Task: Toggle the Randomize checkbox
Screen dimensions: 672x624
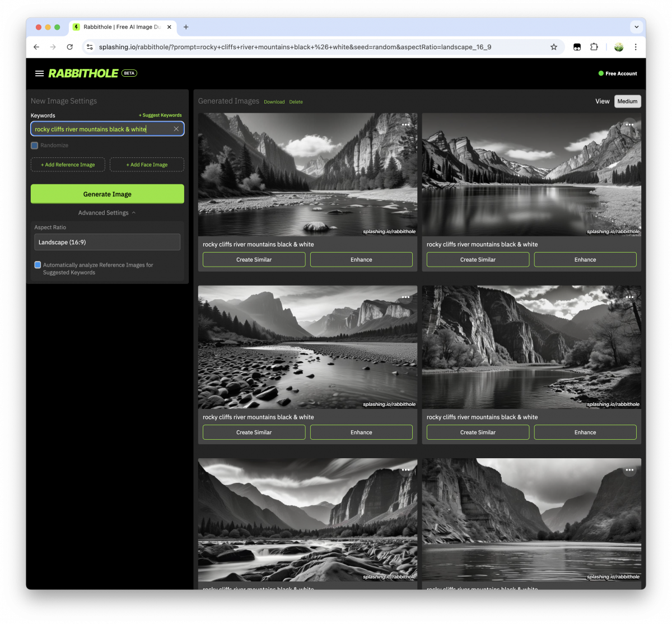Action: pos(34,145)
